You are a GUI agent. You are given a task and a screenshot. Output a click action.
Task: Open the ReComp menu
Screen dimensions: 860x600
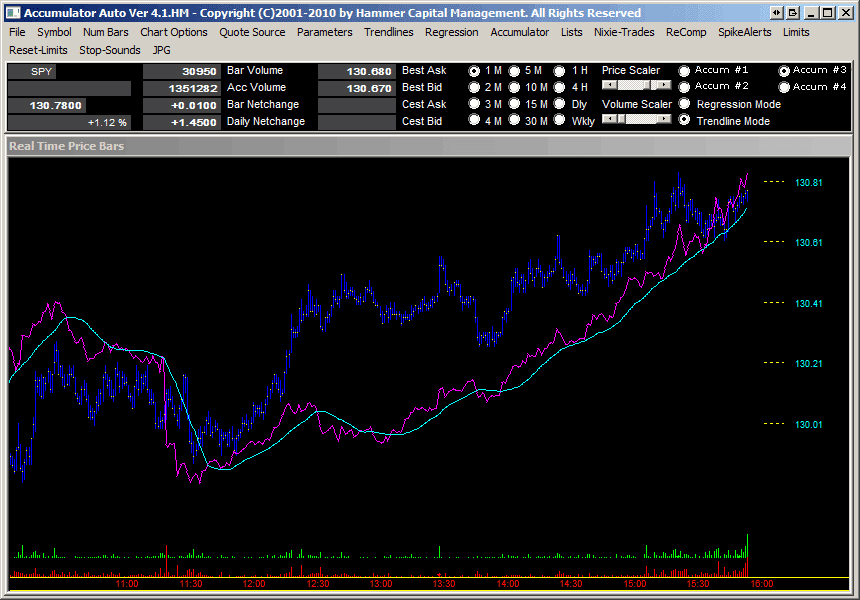pyautogui.click(x=686, y=32)
